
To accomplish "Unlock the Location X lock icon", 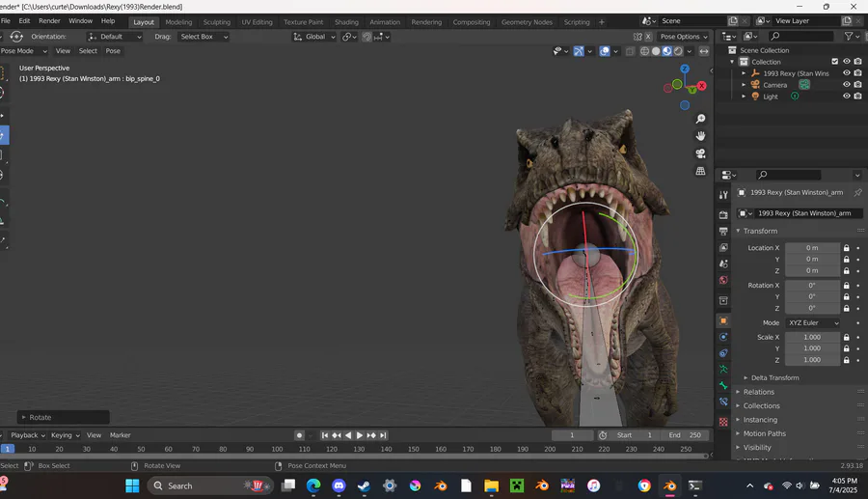I will pos(847,247).
